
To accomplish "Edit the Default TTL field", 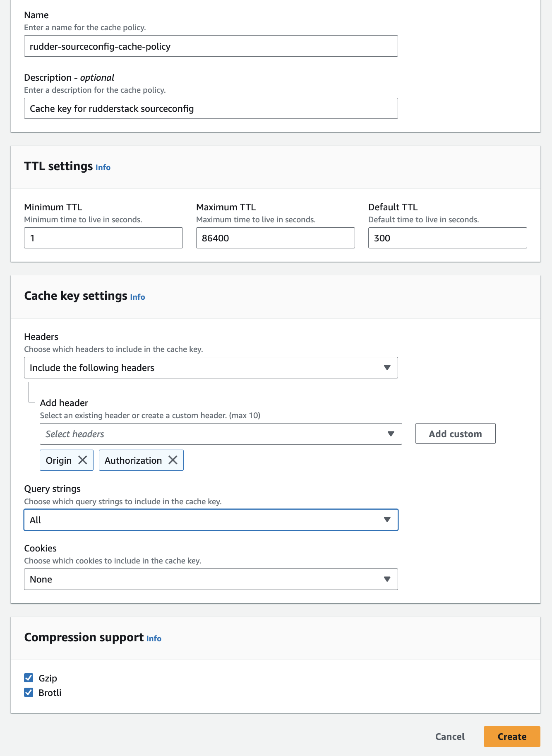I will (448, 238).
